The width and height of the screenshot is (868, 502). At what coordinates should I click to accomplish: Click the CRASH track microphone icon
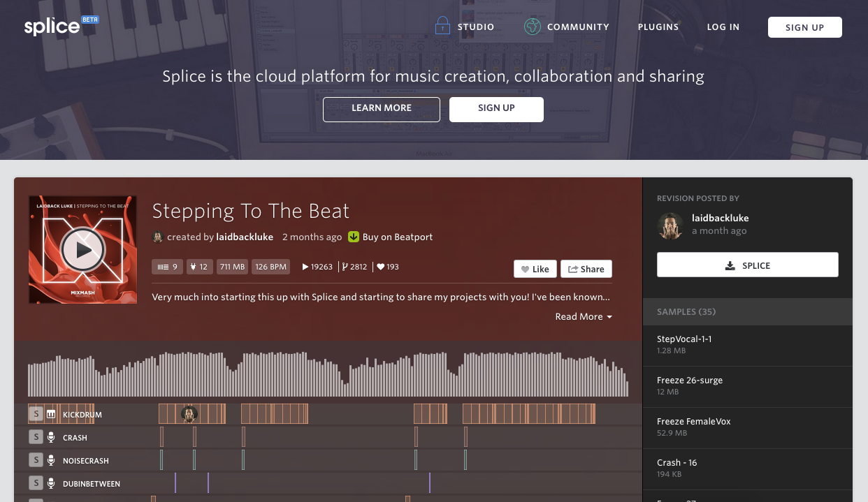pyautogui.click(x=51, y=437)
